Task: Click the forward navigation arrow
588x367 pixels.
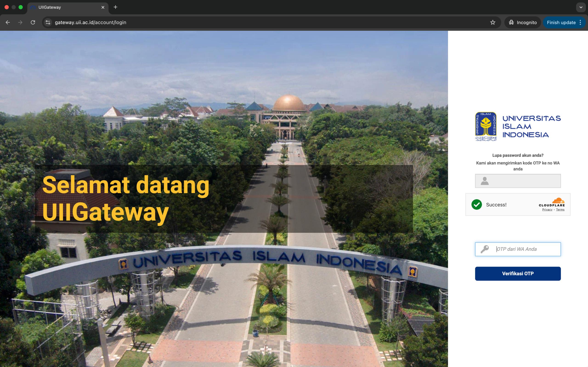Action: [20, 22]
